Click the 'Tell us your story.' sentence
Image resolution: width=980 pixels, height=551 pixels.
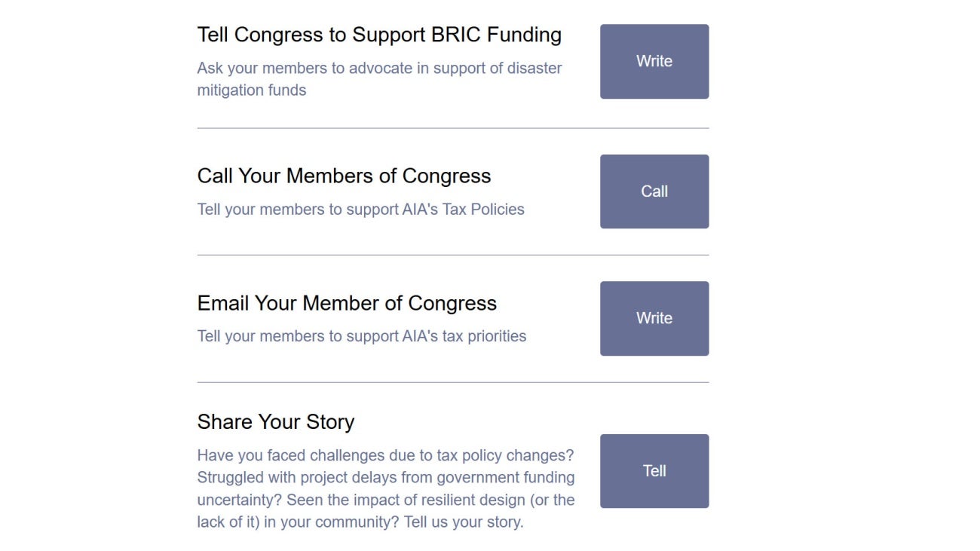463,522
